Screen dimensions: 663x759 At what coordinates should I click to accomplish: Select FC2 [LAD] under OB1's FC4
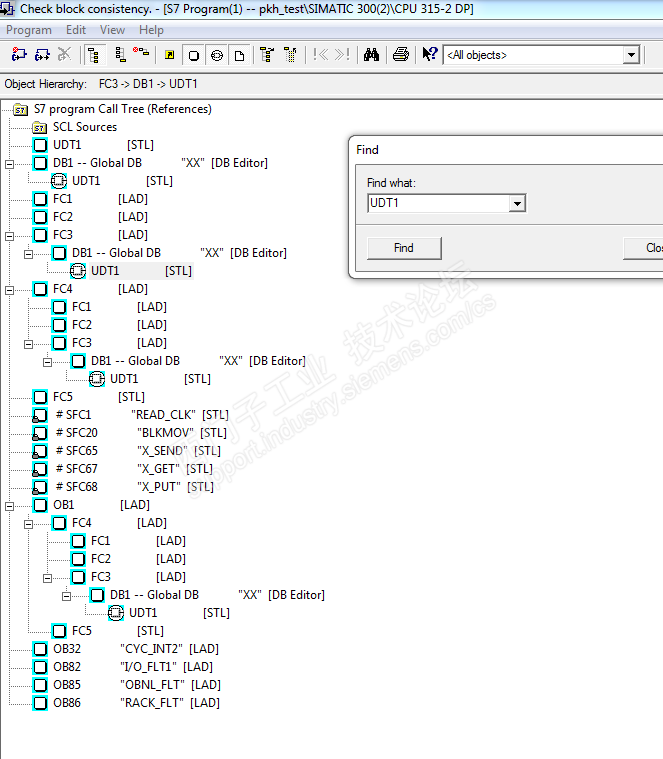[138, 559]
